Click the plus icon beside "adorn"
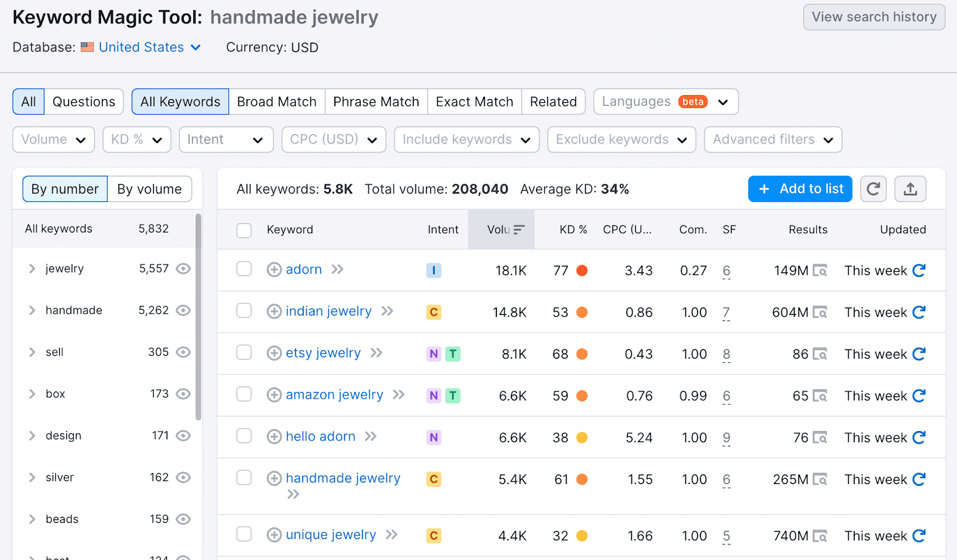957x560 pixels. pyautogui.click(x=274, y=269)
